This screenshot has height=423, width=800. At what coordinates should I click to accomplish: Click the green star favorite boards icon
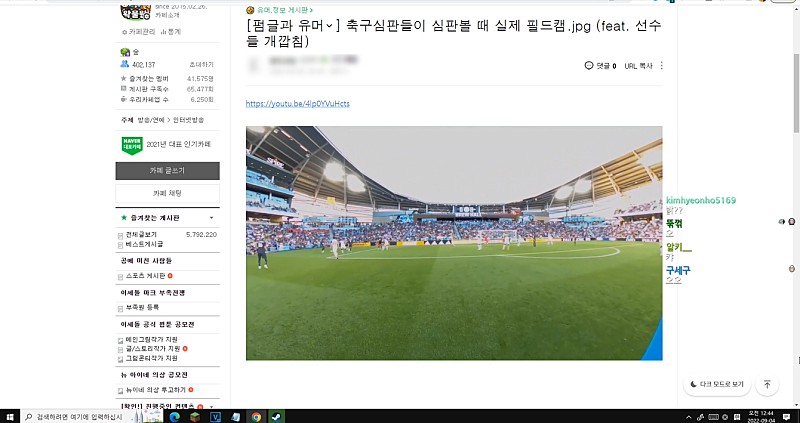pyautogui.click(x=123, y=218)
